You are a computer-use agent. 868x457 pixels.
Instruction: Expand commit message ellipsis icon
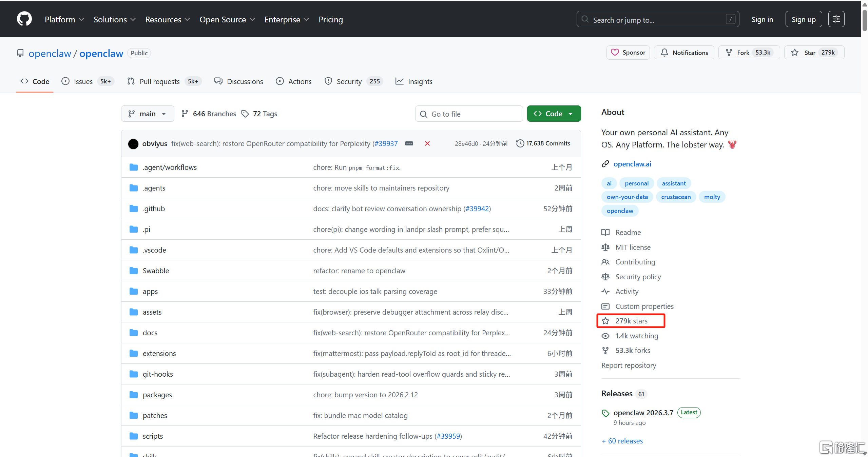click(x=409, y=143)
